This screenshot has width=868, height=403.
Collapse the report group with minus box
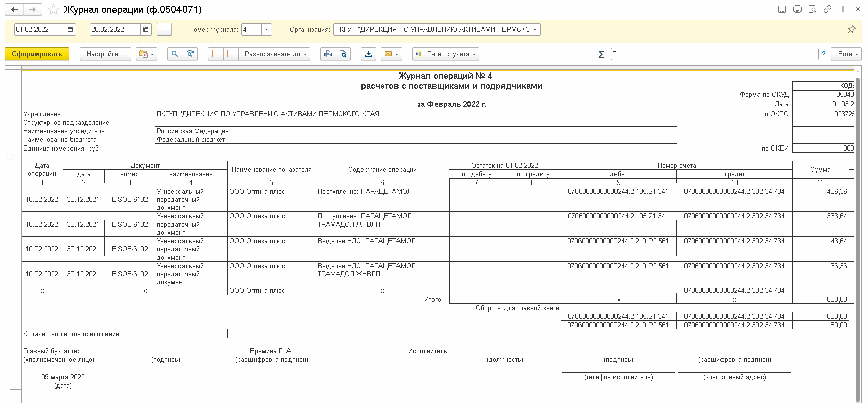tap(10, 157)
